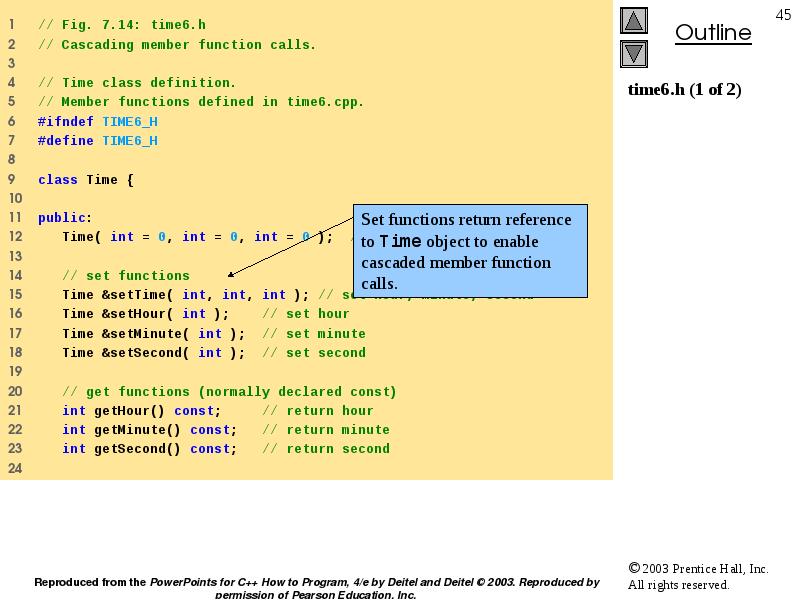Select the blue callout about Set functions

coord(471,252)
